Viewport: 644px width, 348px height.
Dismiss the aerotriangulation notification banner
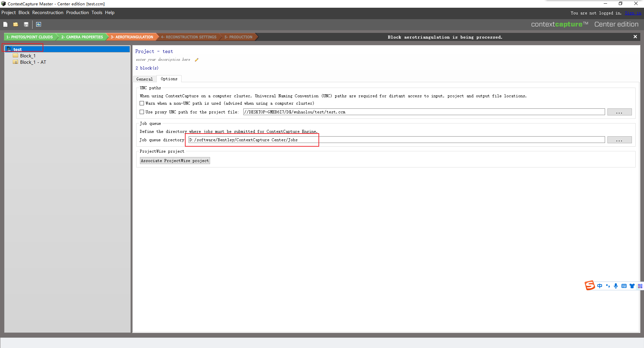click(x=635, y=37)
